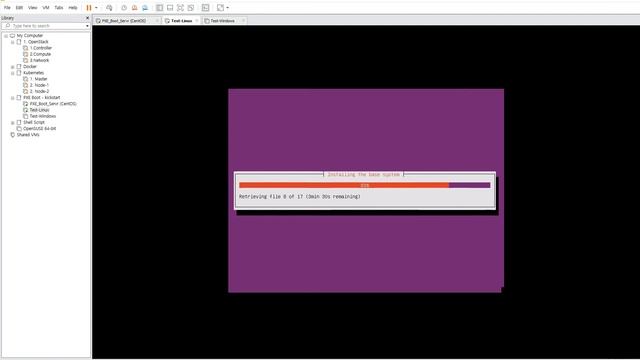Viewport: 640px width, 360px height.
Task: Switch to the PXE_Boot_Servr (CentOS) tab
Action: (124, 20)
